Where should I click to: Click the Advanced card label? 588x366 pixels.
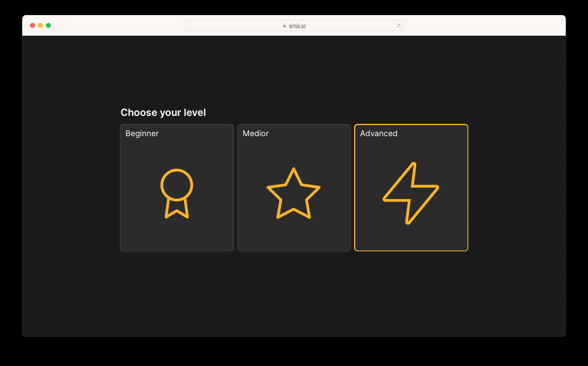click(379, 133)
